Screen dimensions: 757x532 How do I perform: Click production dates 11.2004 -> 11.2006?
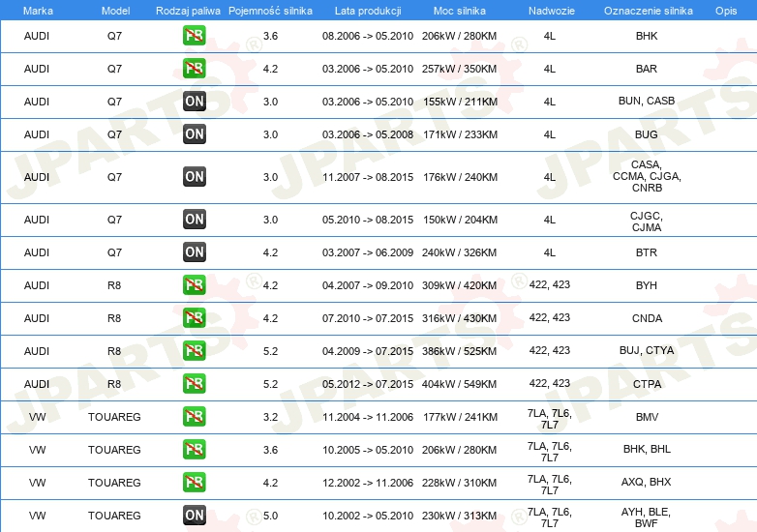[368, 417]
